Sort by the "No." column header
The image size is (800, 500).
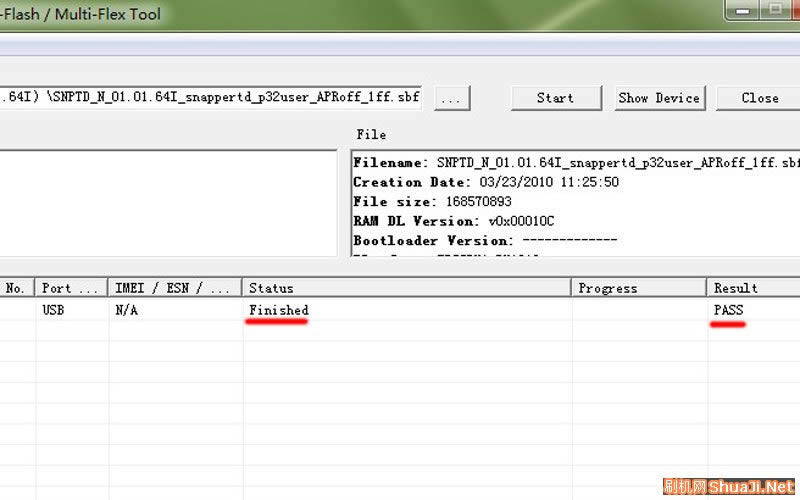(16, 288)
